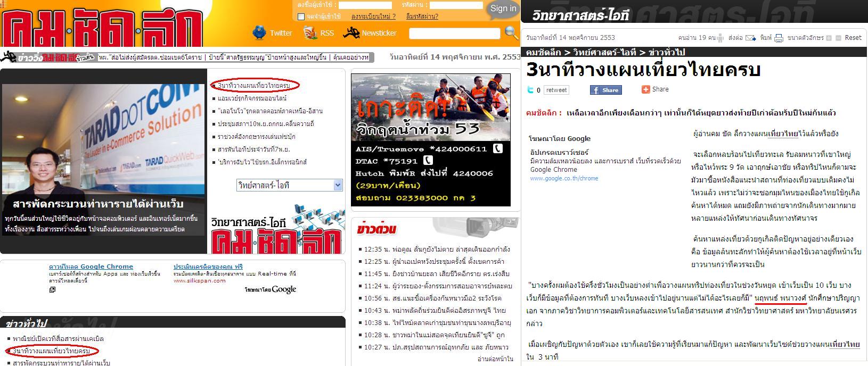
Task: Open the forgot password link ลืมรหัสผ่าน?
Action: pyautogui.click(x=422, y=16)
